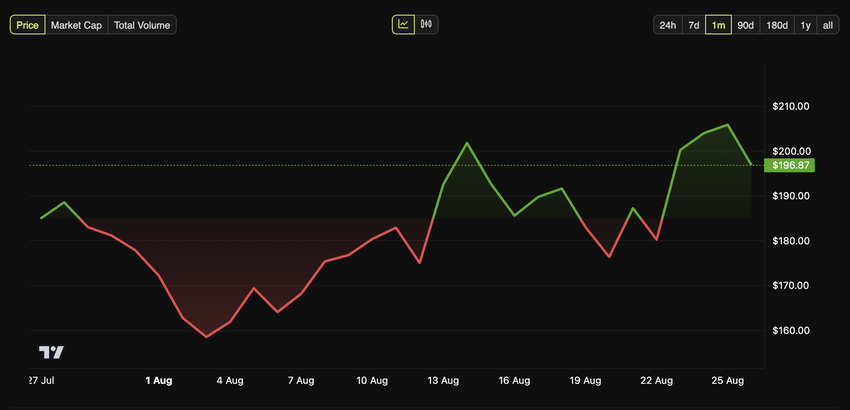Image resolution: width=850 pixels, height=410 pixels.
Task: Open TradingView logo on the chart
Action: [51, 353]
